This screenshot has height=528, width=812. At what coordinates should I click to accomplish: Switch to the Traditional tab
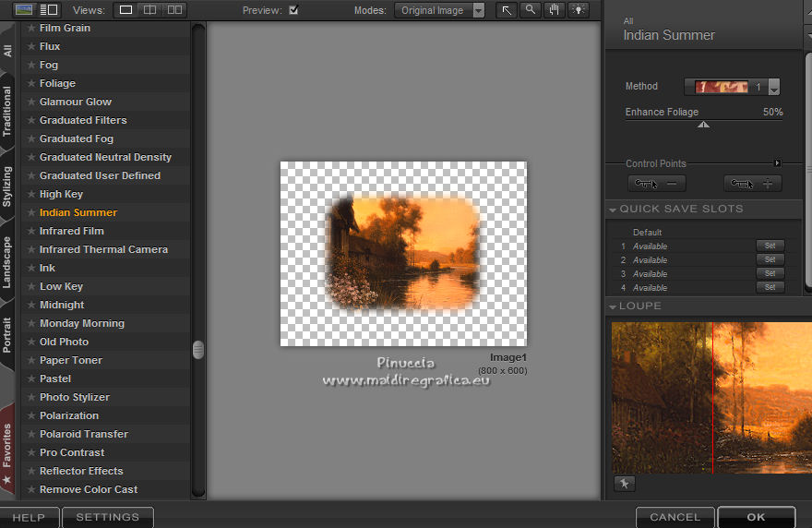[7, 112]
